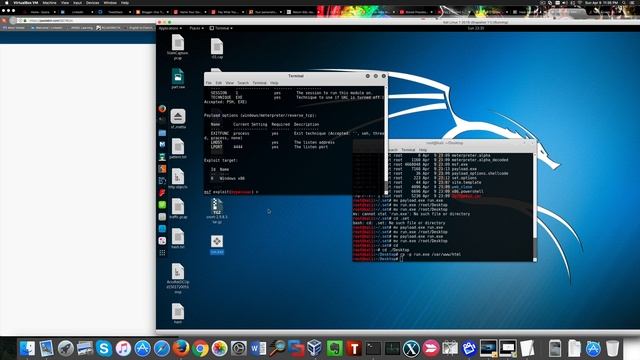
Task: Launch Firefox from the macOS dock
Action: pyautogui.click(x=181, y=349)
